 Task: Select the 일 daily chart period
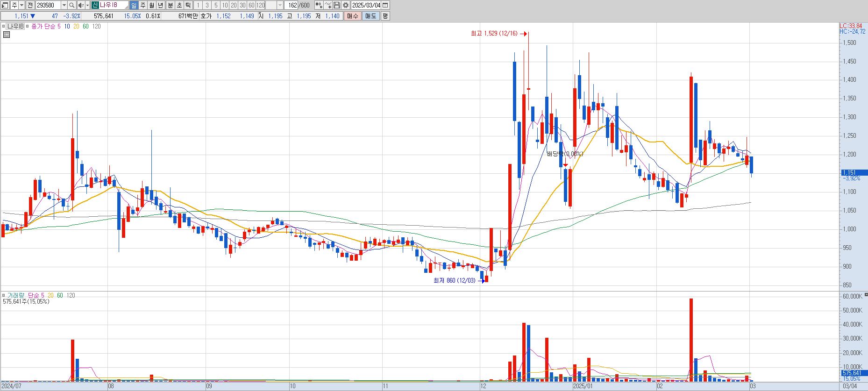(134, 5)
